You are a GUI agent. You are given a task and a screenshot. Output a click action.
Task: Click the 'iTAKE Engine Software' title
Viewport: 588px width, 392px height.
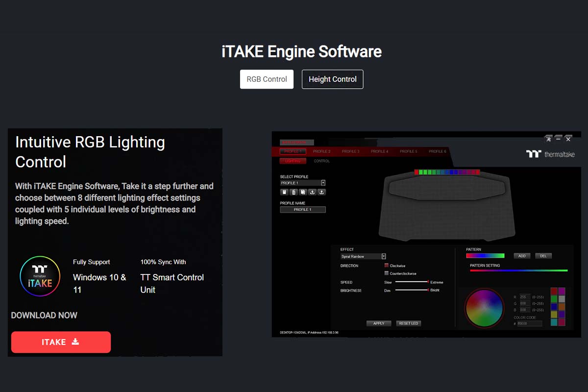pos(301,51)
